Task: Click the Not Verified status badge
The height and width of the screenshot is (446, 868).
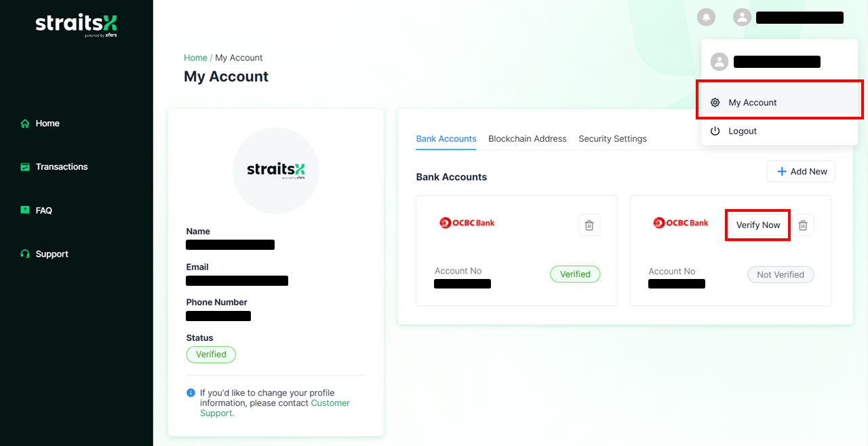Action: 781,275
